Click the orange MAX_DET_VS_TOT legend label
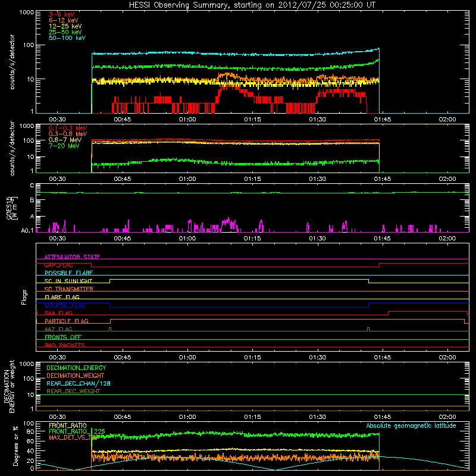 [x=73, y=437]
